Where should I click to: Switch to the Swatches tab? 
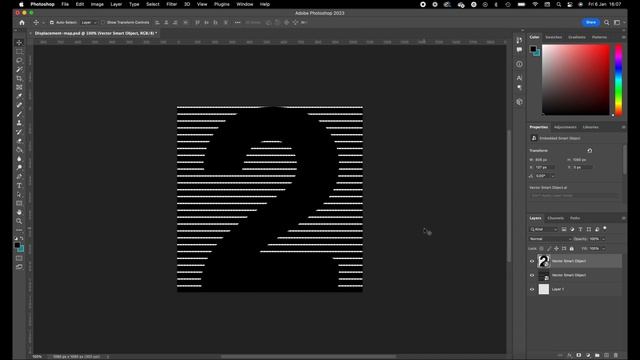pos(553,37)
